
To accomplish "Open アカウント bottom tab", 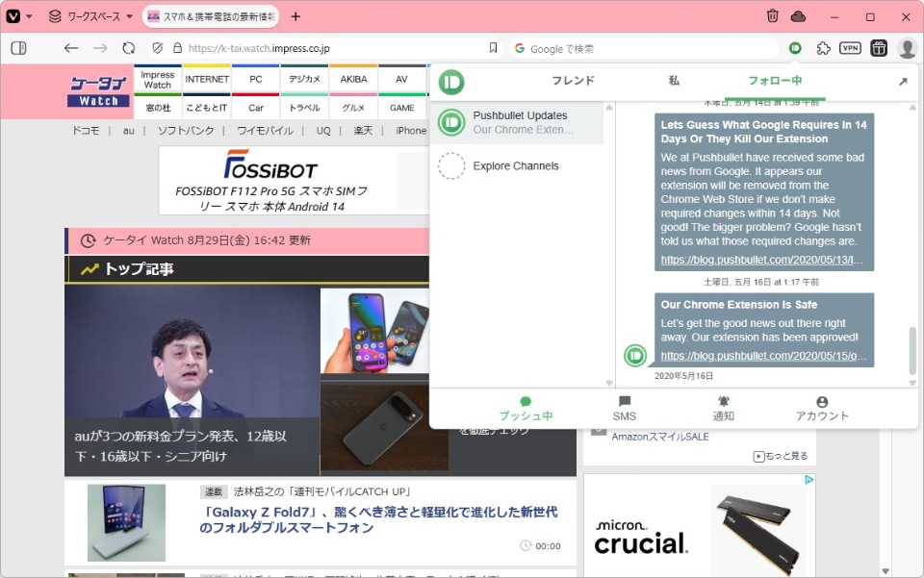I will point(822,409).
